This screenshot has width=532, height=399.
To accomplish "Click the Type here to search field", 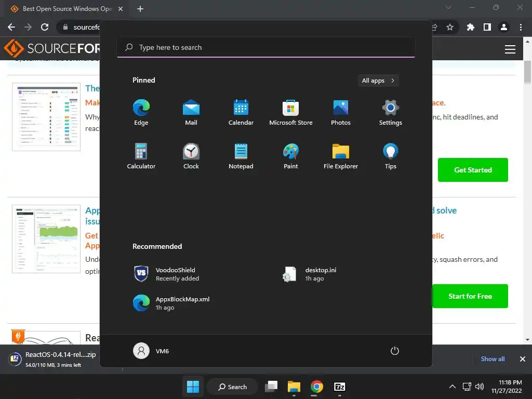I will [265, 47].
